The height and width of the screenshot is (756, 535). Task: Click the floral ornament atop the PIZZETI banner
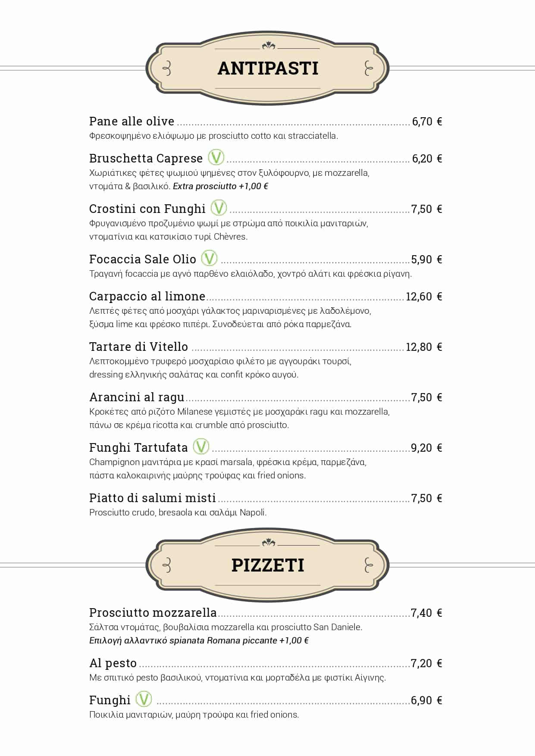268,542
